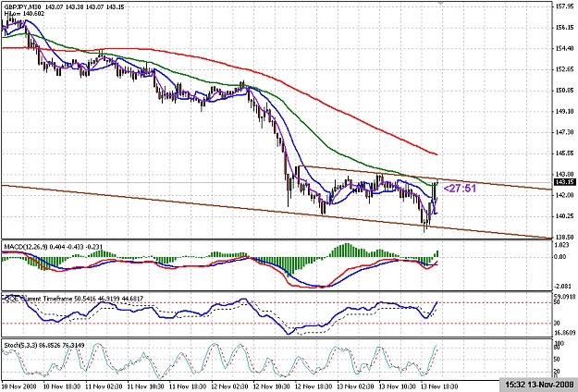This screenshot has height=392, width=578.
Task: Click the 59.0918 QQE scale value
Action: click(x=567, y=296)
